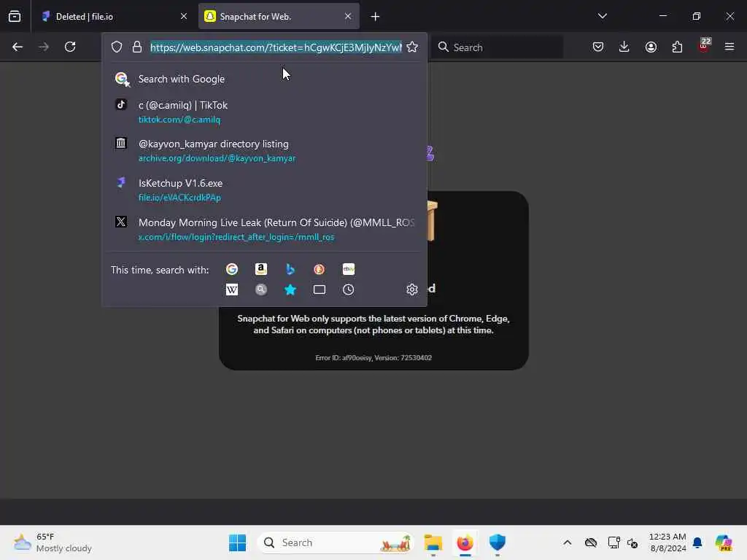Viewport: 747px width, 560px height.
Task: Open a new tab with the plus button
Action: (376, 17)
